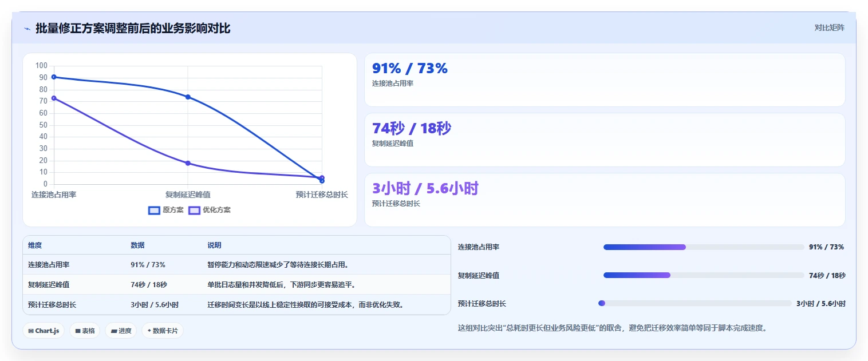This screenshot has height=361, width=868.
Task: Click the 优化方案 data point at value 73
Action: click(x=54, y=98)
